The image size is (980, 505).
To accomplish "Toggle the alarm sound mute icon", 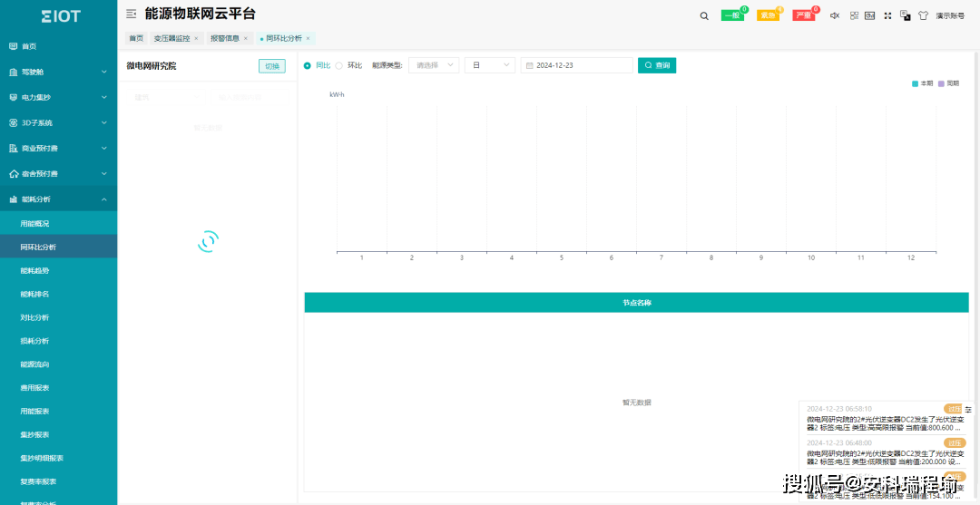I will pos(835,15).
